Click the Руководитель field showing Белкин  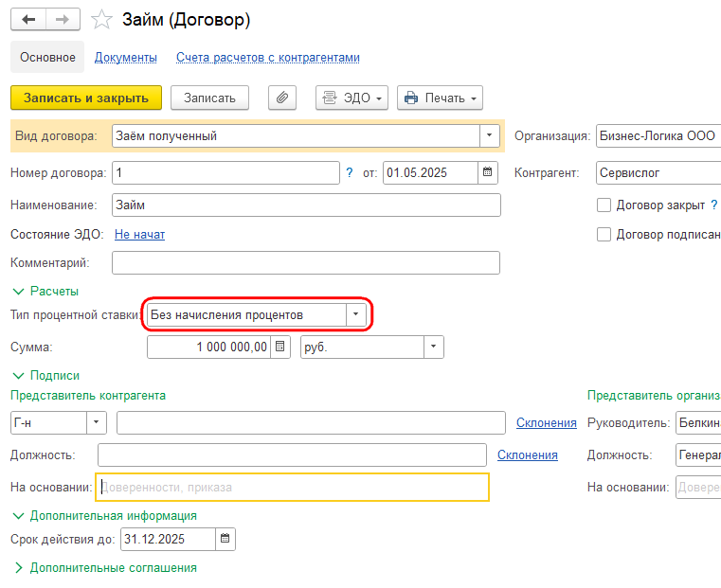click(x=698, y=422)
